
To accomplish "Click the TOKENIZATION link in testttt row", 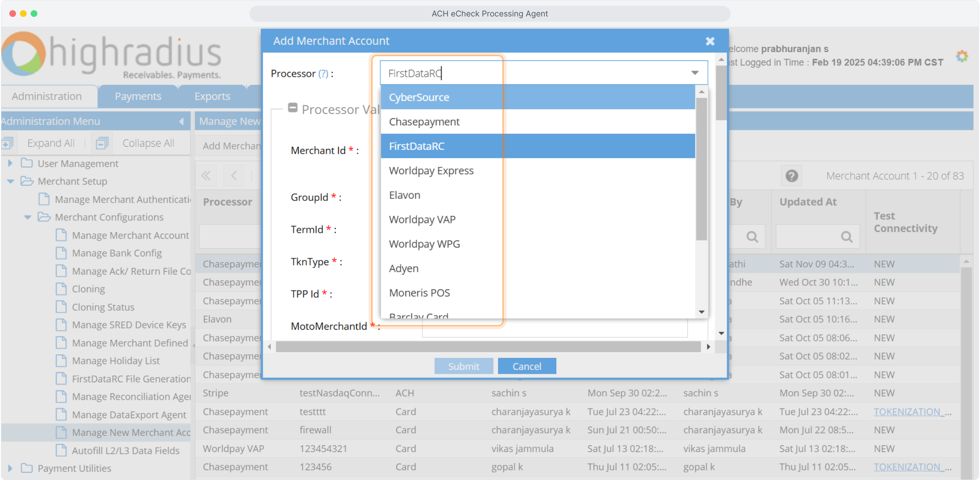I will (907, 412).
